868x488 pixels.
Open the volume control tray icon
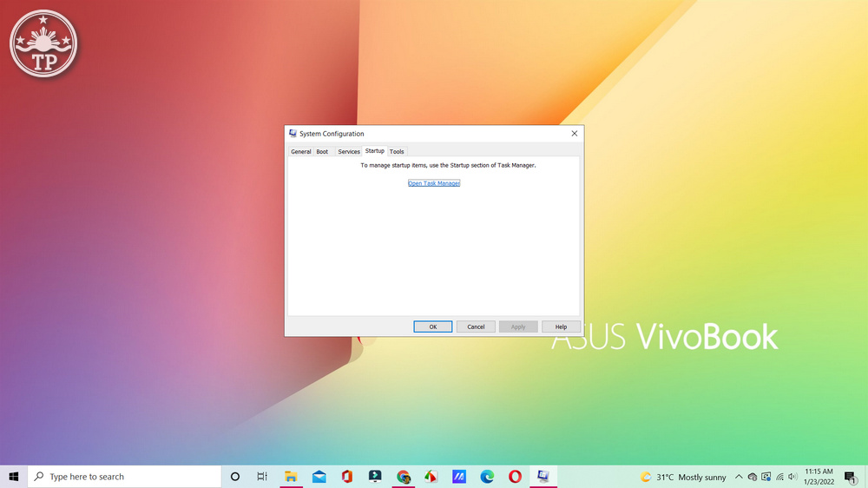click(x=792, y=477)
